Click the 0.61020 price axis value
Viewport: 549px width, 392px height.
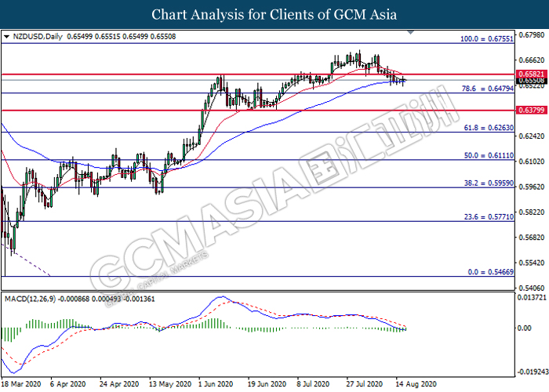click(x=532, y=162)
